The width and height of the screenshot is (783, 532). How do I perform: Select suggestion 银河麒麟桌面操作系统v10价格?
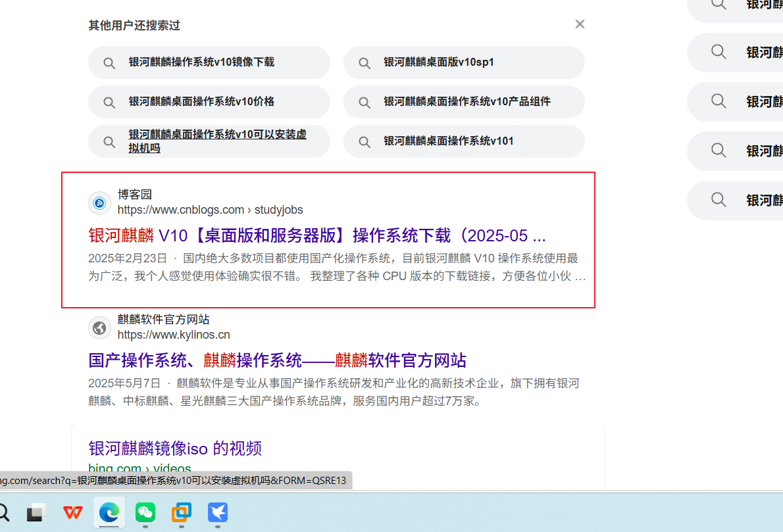click(x=209, y=102)
